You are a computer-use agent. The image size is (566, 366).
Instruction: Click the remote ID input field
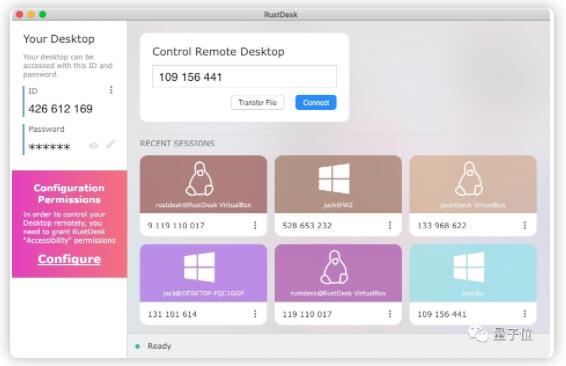click(x=244, y=77)
